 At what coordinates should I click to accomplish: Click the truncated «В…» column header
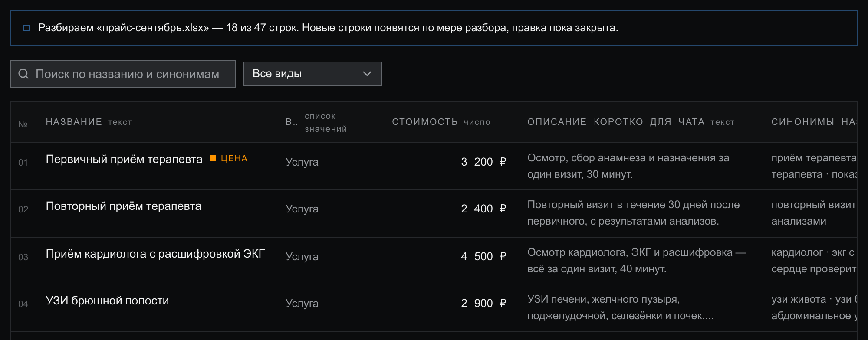[293, 122]
